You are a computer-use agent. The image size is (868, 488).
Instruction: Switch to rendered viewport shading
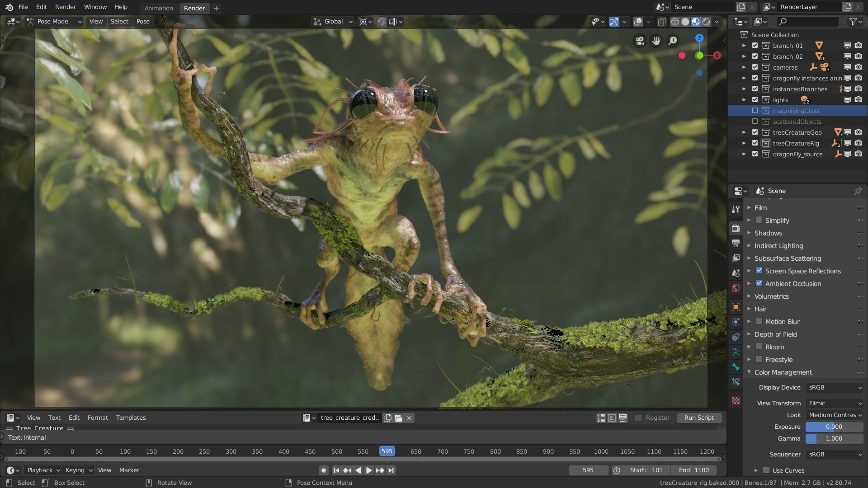point(706,22)
